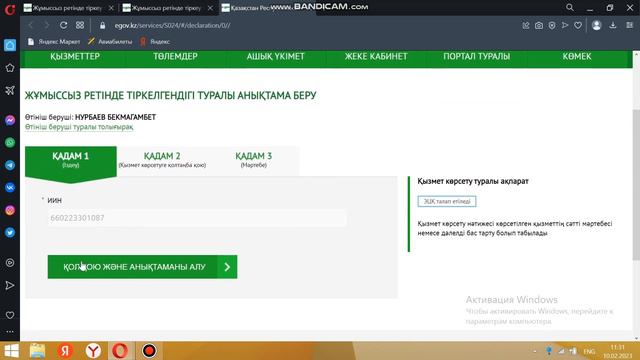Go forward to the next page
The image size is (640, 360).
47,25
